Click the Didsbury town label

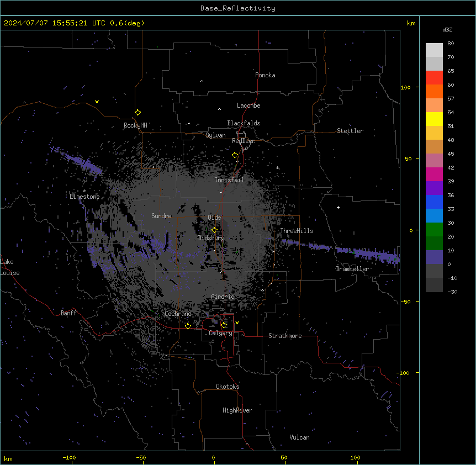pos(211,238)
